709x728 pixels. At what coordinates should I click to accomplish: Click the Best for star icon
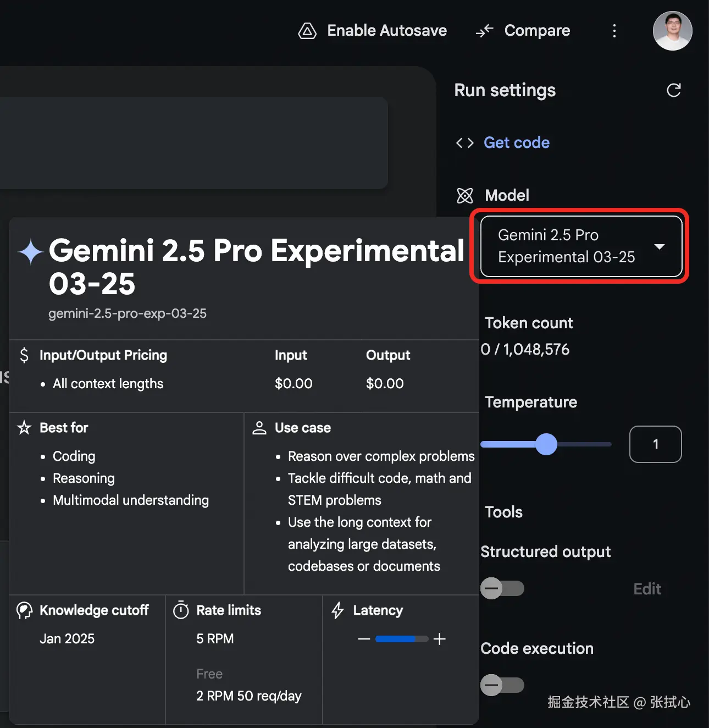[x=24, y=428]
